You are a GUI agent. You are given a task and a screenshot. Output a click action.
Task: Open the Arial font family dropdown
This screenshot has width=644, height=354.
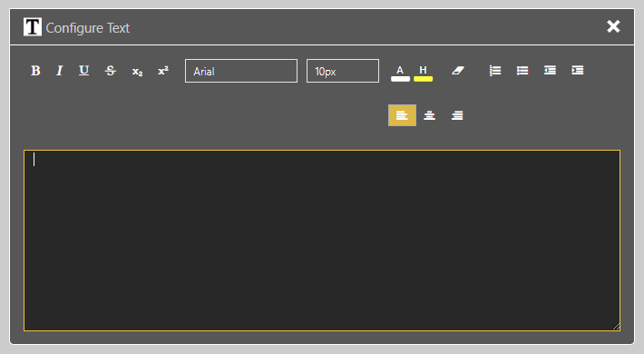(x=241, y=71)
